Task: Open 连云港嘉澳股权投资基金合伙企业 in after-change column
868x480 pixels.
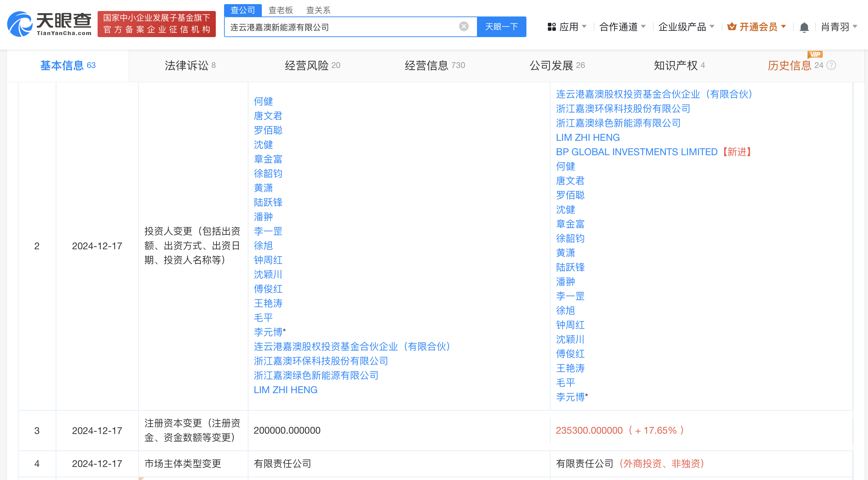Action: [x=654, y=94]
